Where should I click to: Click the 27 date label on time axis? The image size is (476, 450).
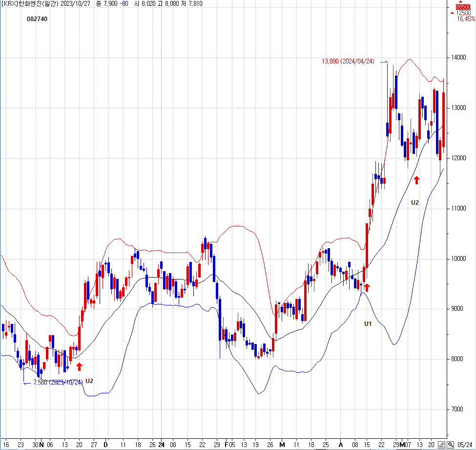(x=94, y=445)
